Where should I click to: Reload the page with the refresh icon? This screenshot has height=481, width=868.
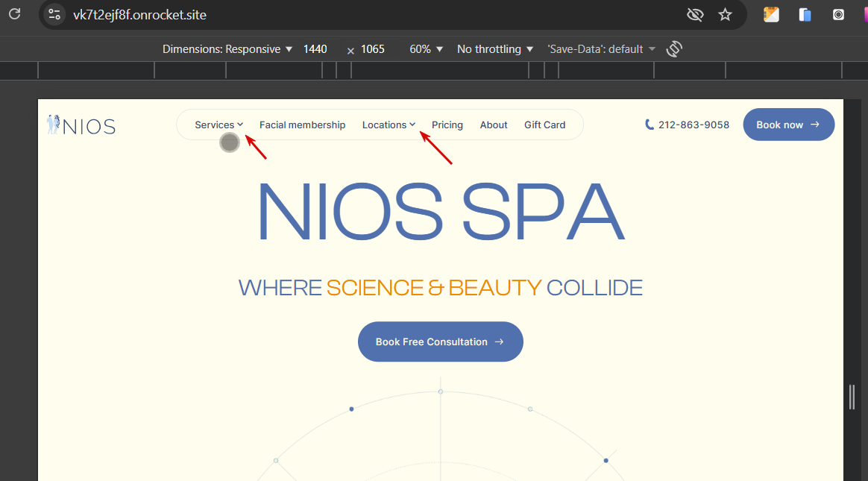[x=14, y=14]
